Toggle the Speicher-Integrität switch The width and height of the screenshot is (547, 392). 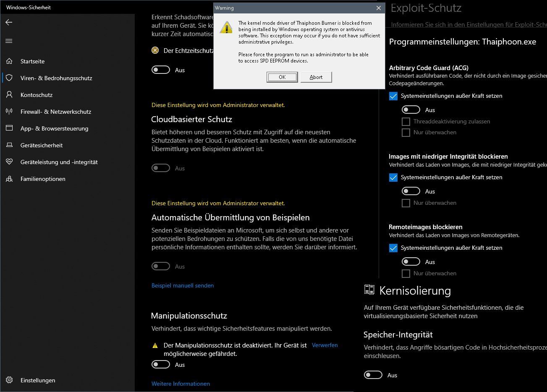tap(373, 375)
